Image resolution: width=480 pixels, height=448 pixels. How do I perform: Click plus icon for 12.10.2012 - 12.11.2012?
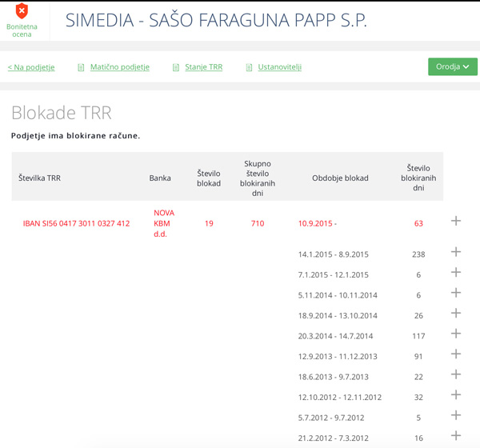coord(456,395)
